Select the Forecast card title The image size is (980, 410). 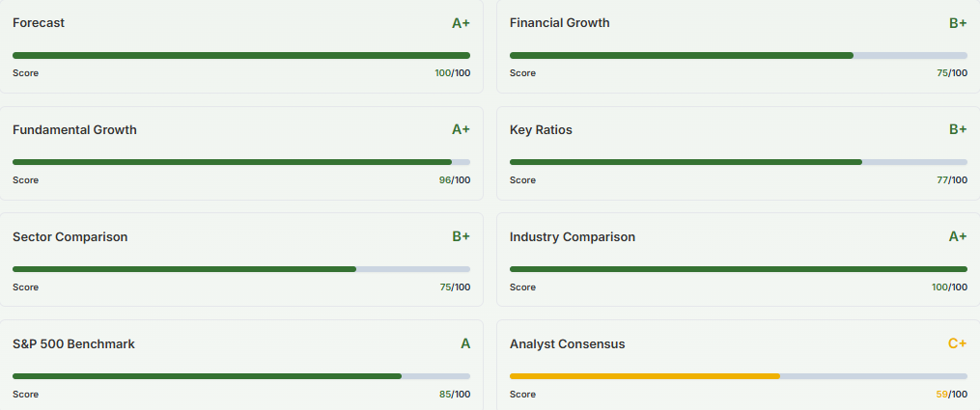(x=39, y=22)
